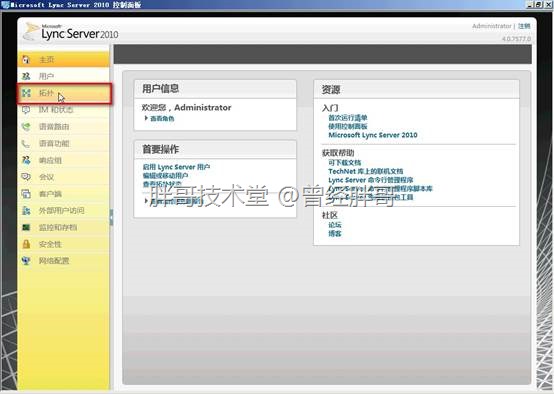
Task: Open 网络配置 network configuration
Action: 64,261
